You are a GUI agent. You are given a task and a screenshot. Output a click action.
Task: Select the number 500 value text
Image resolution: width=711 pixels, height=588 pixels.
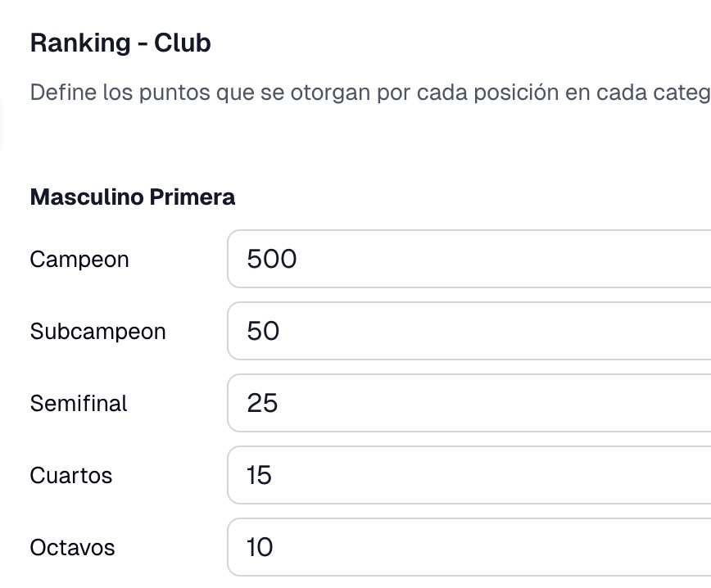point(271,259)
